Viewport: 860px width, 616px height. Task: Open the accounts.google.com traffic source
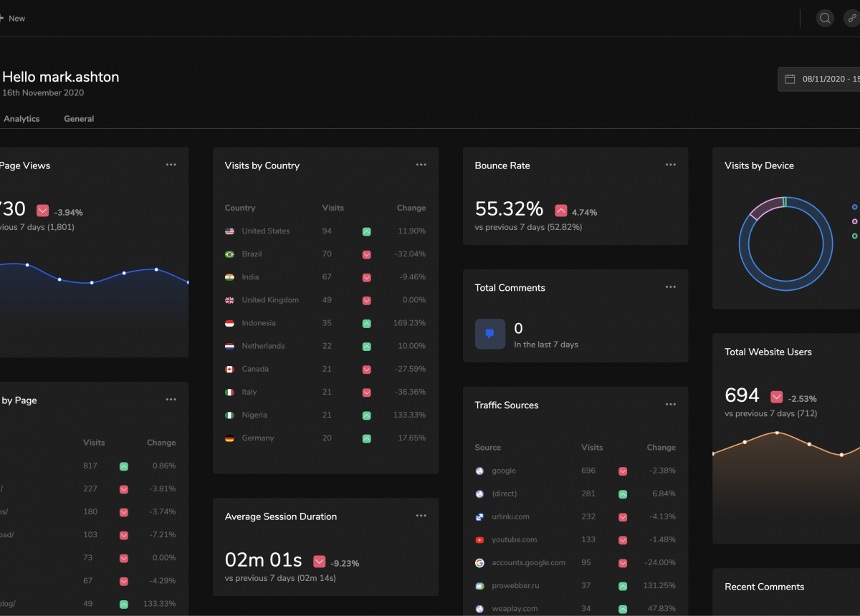528,563
